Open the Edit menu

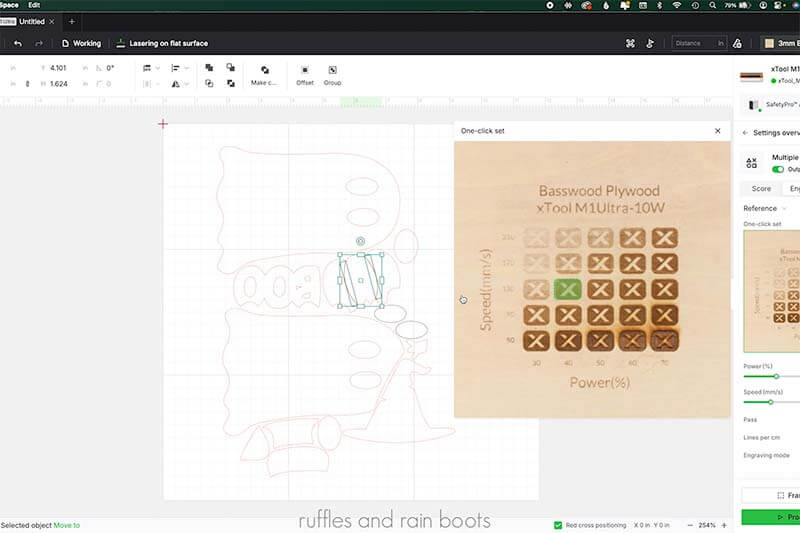pos(34,5)
